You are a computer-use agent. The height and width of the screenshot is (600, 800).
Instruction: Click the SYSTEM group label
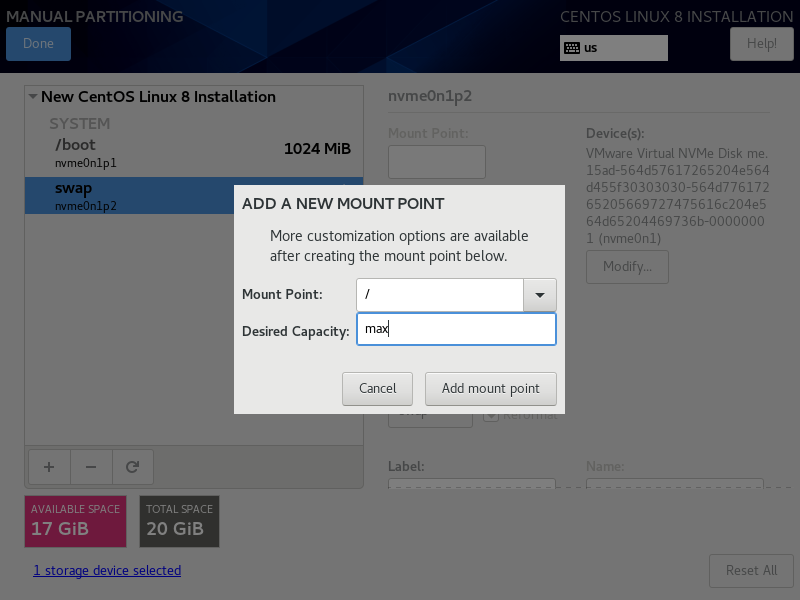tap(80, 123)
